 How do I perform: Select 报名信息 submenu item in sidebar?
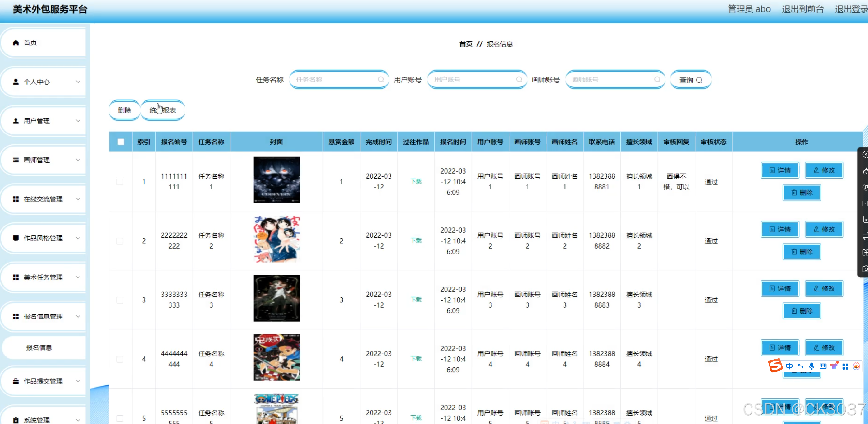point(39,347)
